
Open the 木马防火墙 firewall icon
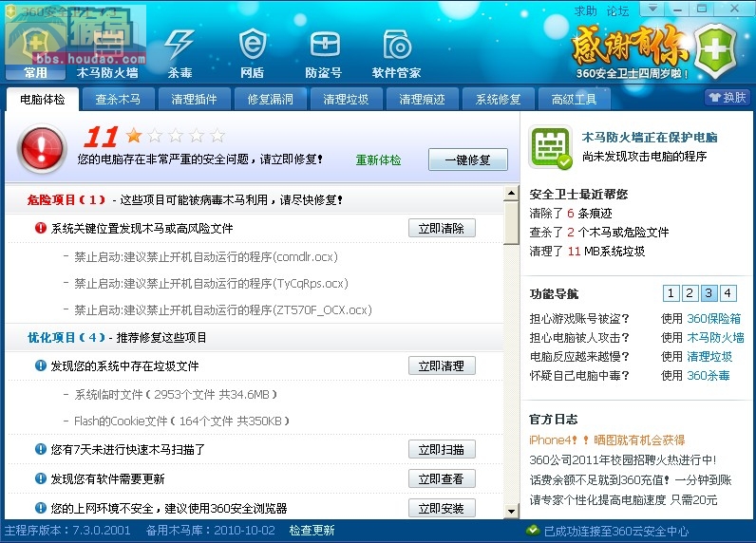[x=107, y=53]
